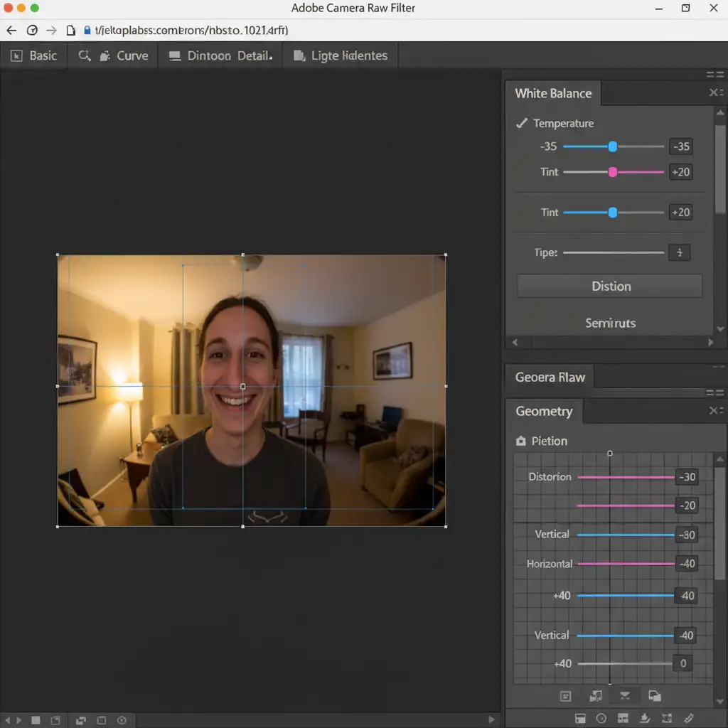Viewport: 728px width, 728px height.
Task: Click the back arrow in address bar
Action: point(11,31)
